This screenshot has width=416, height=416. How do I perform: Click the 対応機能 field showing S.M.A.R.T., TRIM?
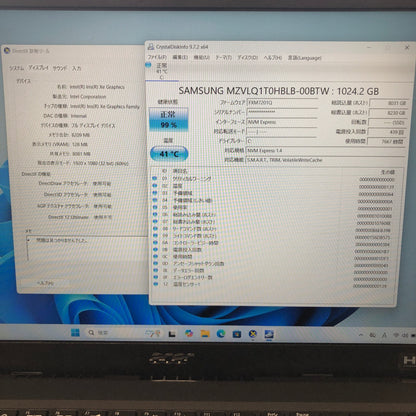click(325, 160)
